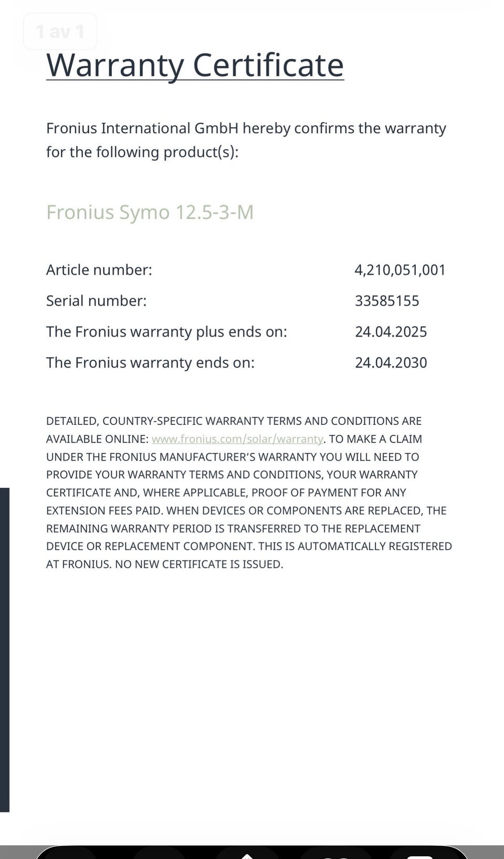Click the serial number value 33585155
The width and height of the screenshot is (504, 859).
pyautogui.click(x=387, y=301)
